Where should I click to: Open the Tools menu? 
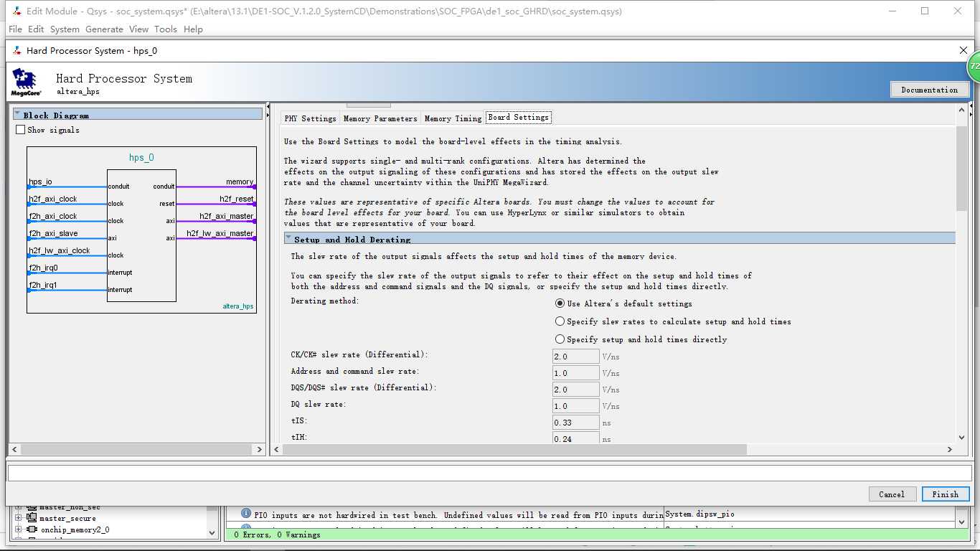click(166, 29)
